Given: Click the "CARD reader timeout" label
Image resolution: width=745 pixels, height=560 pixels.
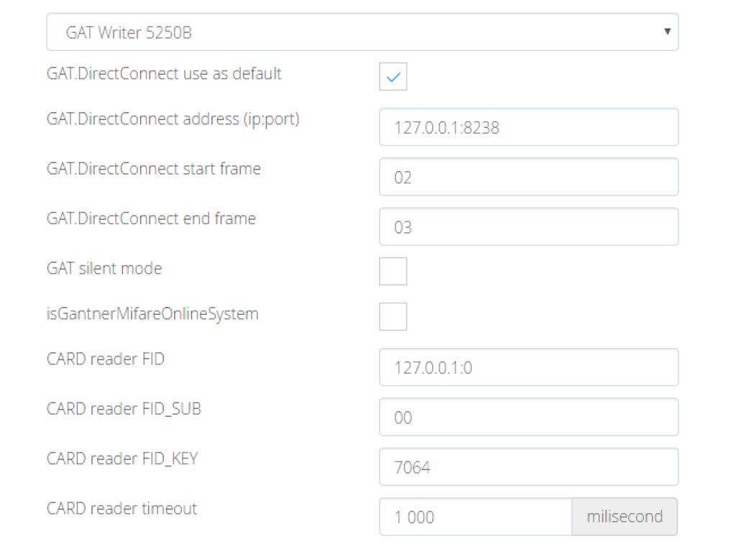Looking at the screenshot, I should (122, 509).
